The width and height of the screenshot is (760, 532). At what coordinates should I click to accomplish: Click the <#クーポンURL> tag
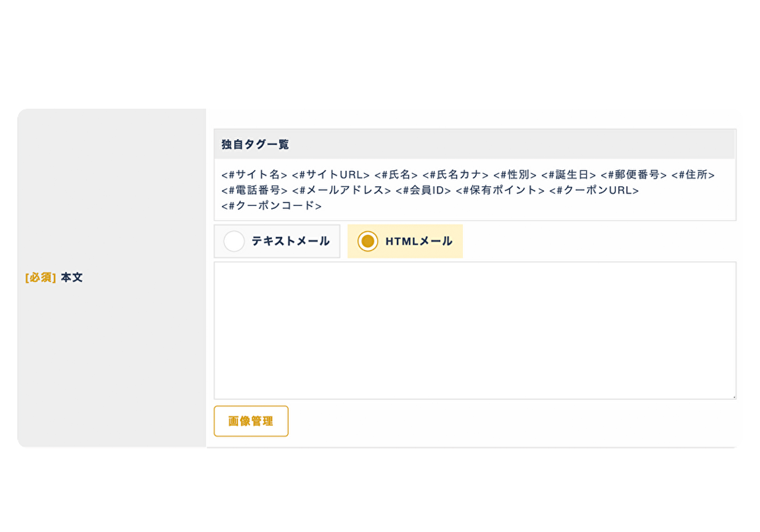coord(594,190)
